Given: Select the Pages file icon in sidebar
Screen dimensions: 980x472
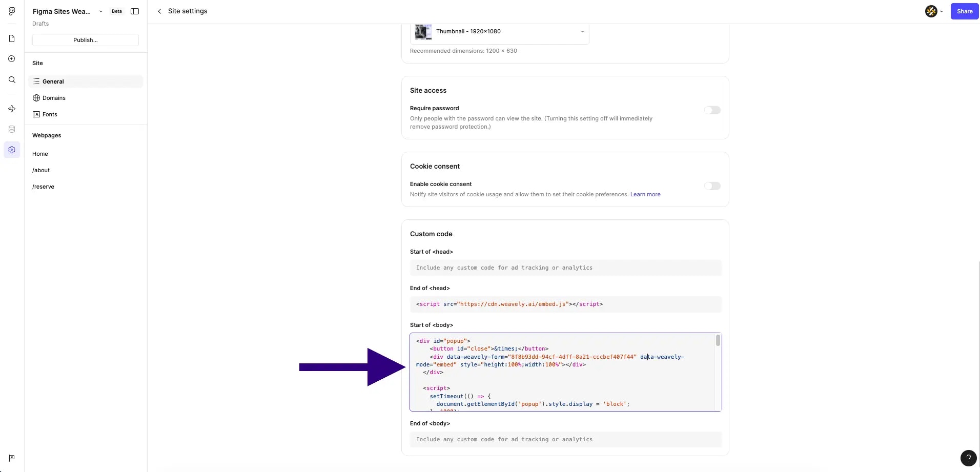Looking at the screenshot, I should (12, 38).
